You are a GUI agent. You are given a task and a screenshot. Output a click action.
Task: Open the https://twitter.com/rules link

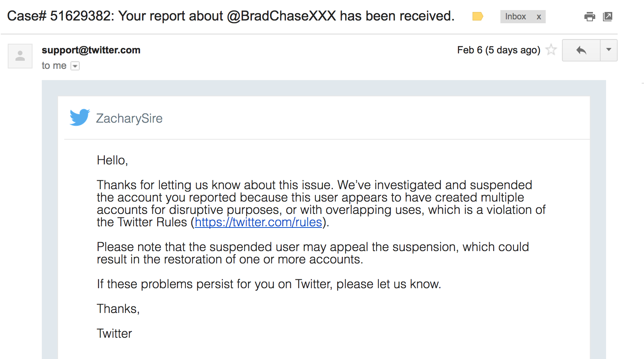[259, 222]
